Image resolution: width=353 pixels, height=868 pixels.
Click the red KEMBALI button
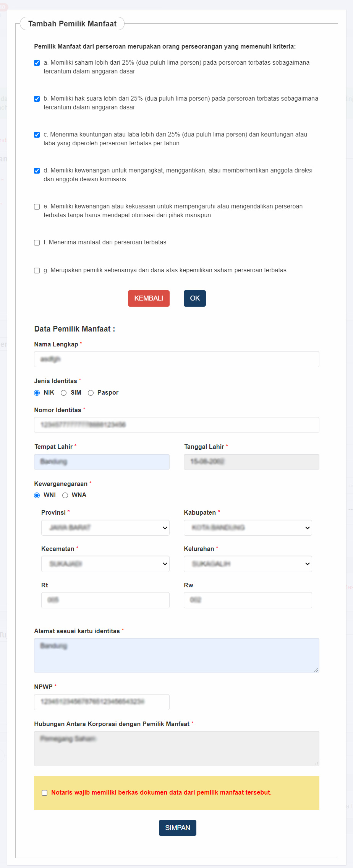point(149,298)
